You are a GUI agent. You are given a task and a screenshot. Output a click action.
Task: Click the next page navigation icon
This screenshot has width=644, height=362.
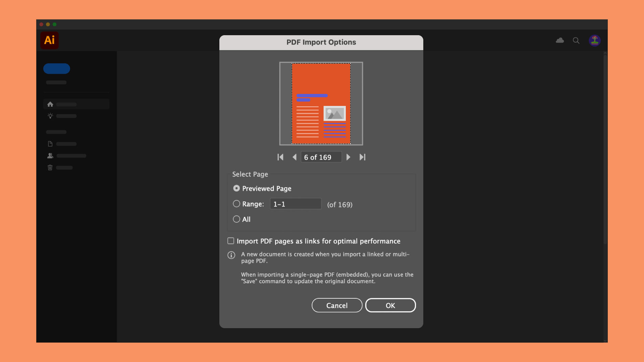[x=348, y=157]
